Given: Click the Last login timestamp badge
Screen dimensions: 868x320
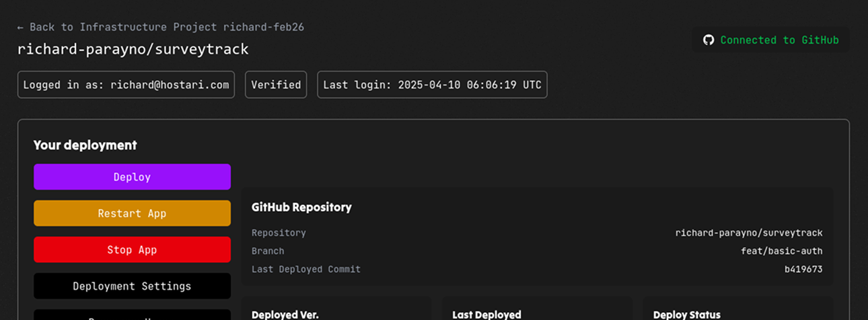Looking at the screenshot, I should [x=432, y=85].
